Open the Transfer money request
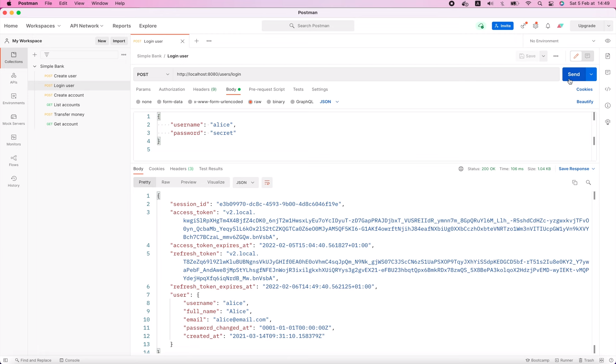 (x=69, y=114)
